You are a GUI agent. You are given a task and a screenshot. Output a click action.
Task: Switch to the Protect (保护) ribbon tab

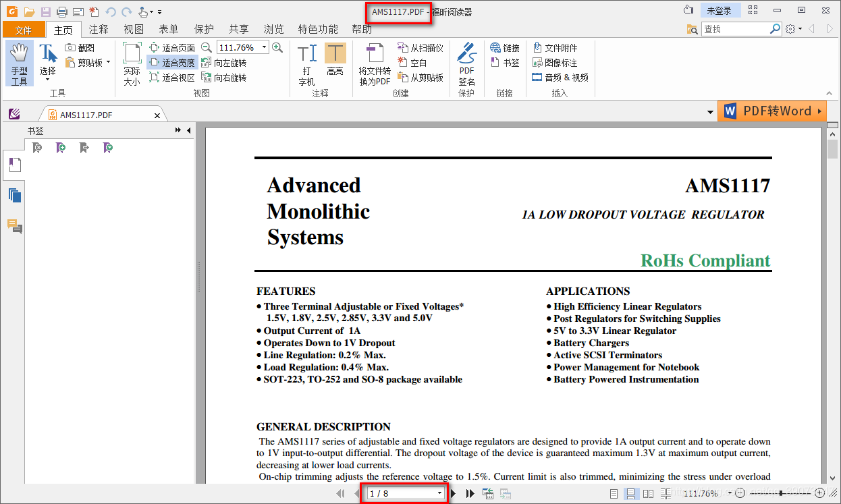(204, 29)
